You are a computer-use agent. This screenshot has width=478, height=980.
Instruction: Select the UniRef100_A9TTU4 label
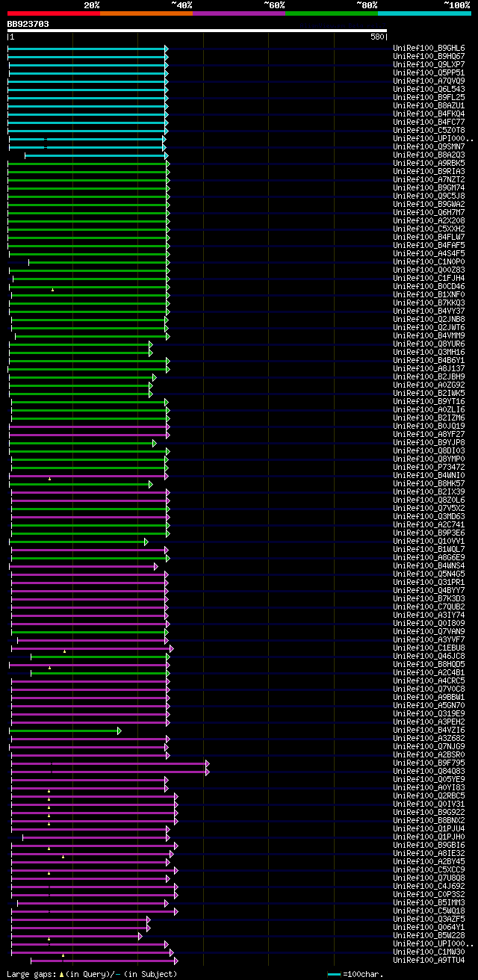(x=429, y=960)
